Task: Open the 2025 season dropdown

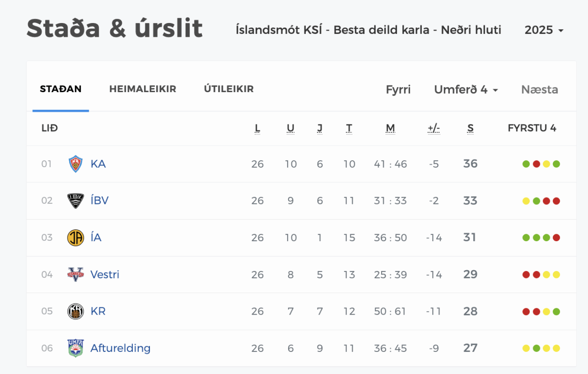Action: [x=544, y=30]
